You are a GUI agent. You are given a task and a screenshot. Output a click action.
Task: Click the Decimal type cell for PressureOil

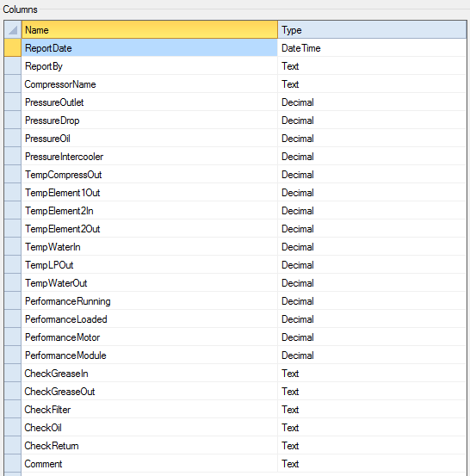tap(372, 138)
